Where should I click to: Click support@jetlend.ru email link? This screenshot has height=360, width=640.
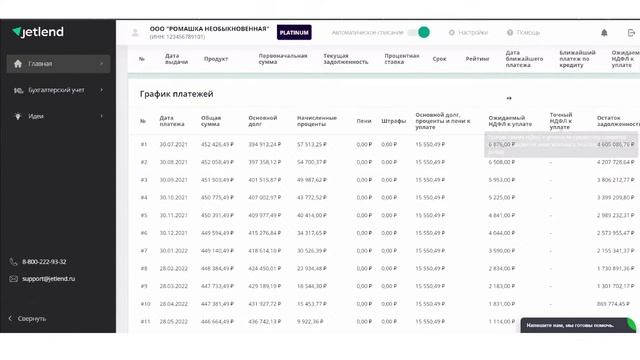[49, 279]
